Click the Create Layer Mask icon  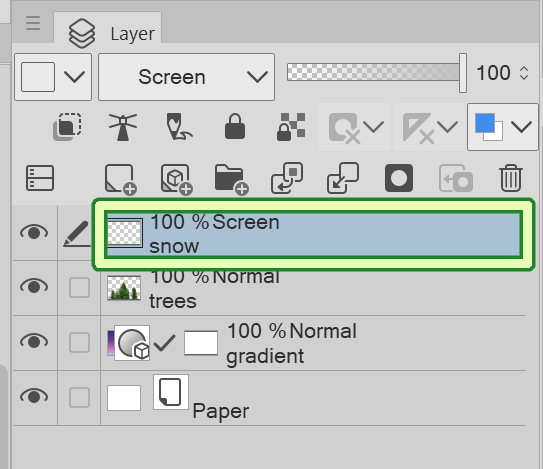click(x=399, y=178)
